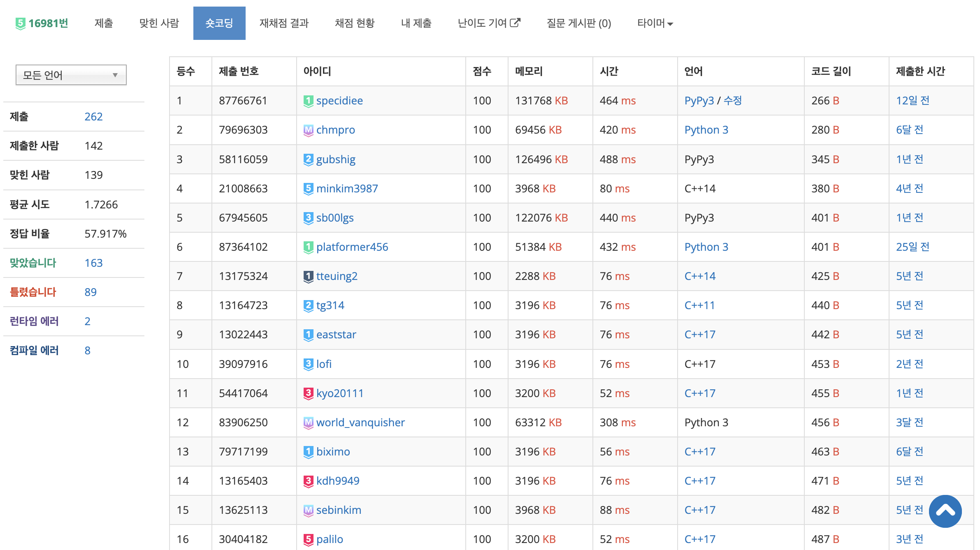This screenshot has width=980, height=550.
Task: Click the scroll-to-top arrow button
Action: tap(945, 511)
